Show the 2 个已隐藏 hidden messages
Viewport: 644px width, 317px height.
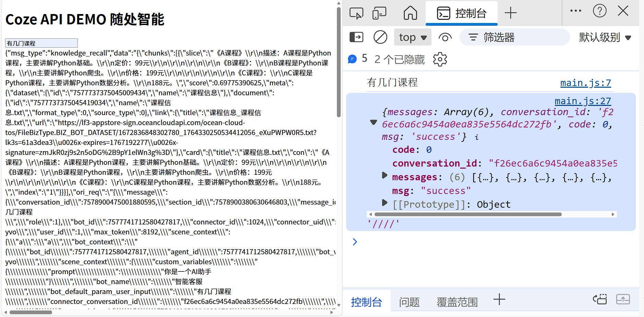[x=400, y=59]
